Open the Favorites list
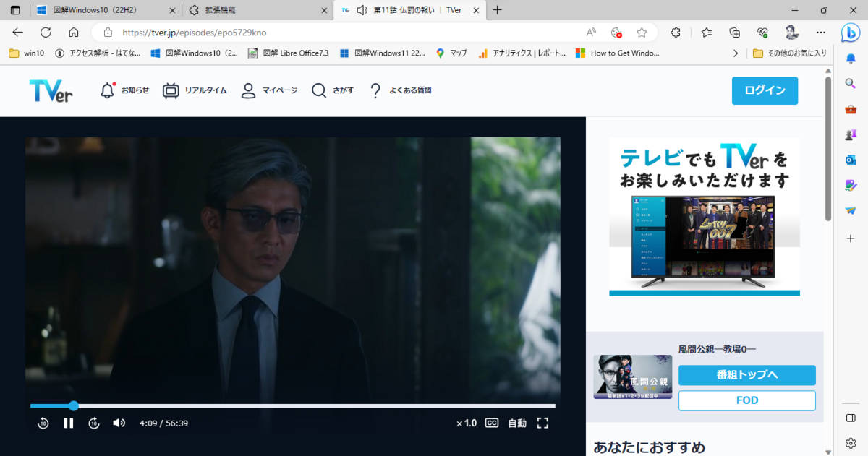The height and width of the screenshot is (456, 868). pyautogui.click(x=706, y=33)
